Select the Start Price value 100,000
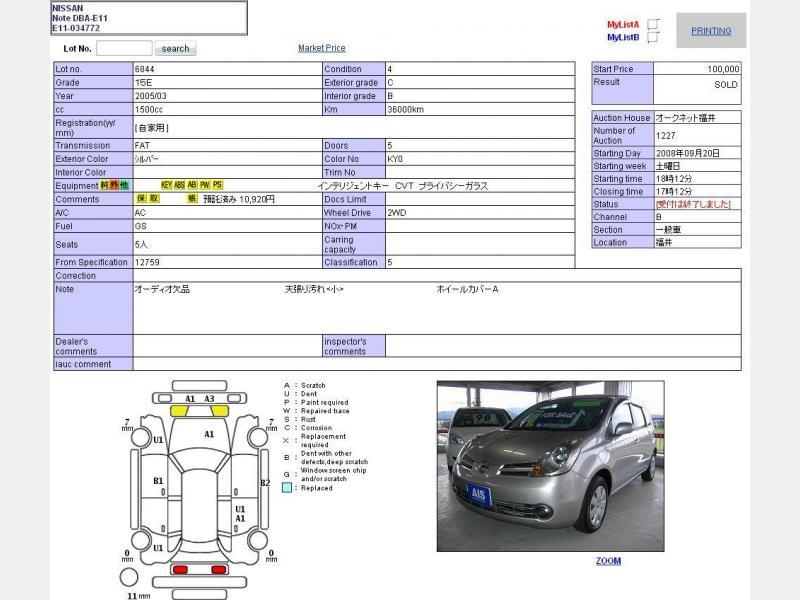The height and width of the screenshot is (600, 800). click(x=723, y=69)
